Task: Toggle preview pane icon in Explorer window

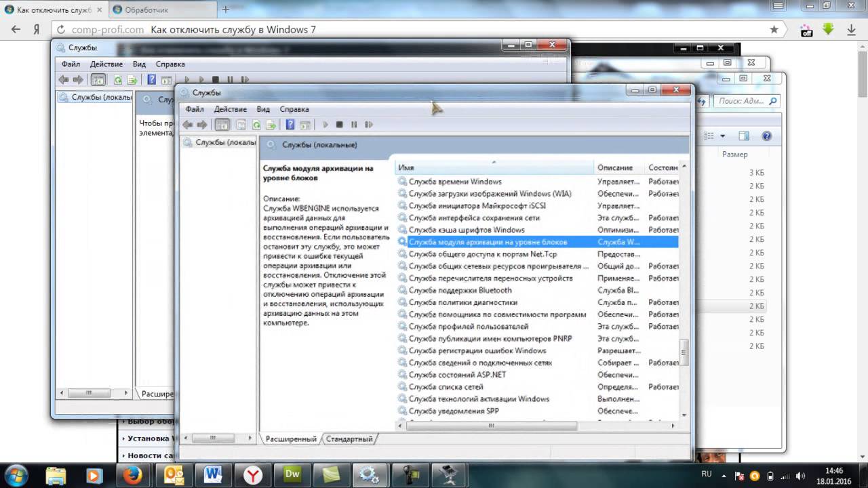Action: point(744,136)
